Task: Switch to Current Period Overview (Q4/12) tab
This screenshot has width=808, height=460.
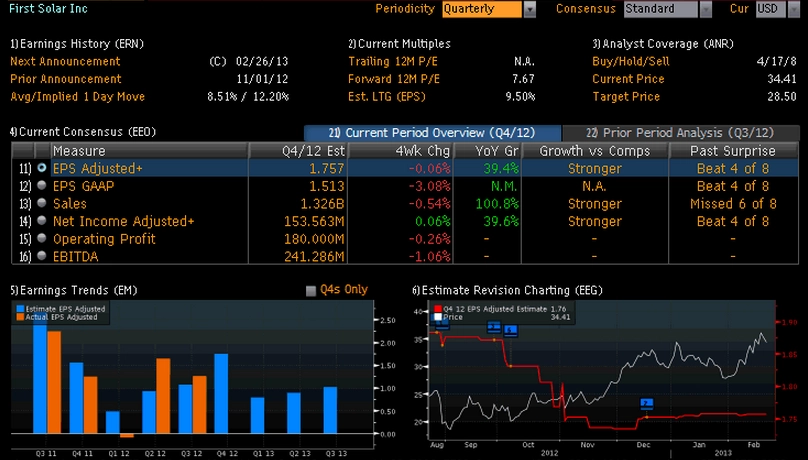Action: [432, 133]
